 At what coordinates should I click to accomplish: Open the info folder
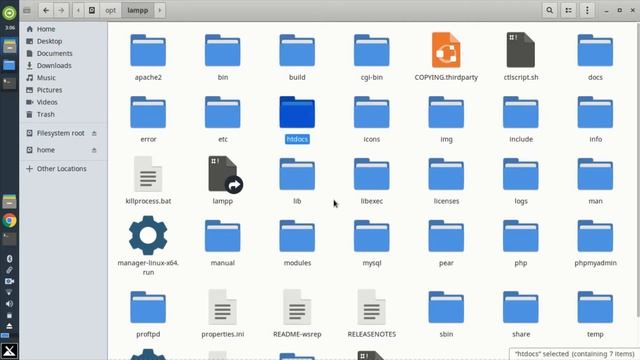(595, 113)
